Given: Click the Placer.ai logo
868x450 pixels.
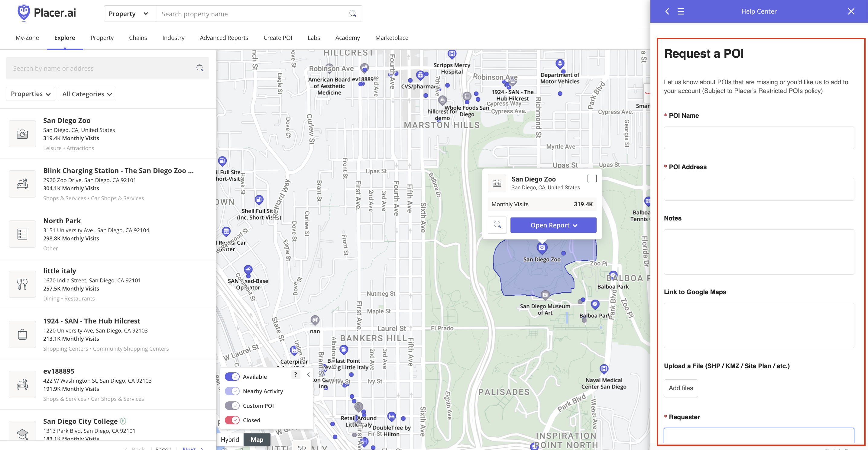Looking at the screenshot, I should (x=47, y=13).
